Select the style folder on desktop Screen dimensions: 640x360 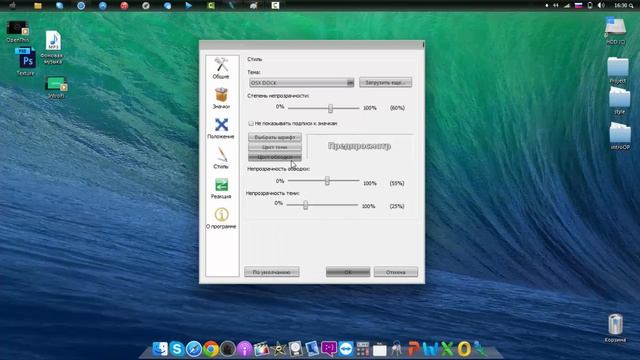coord(619,100)
